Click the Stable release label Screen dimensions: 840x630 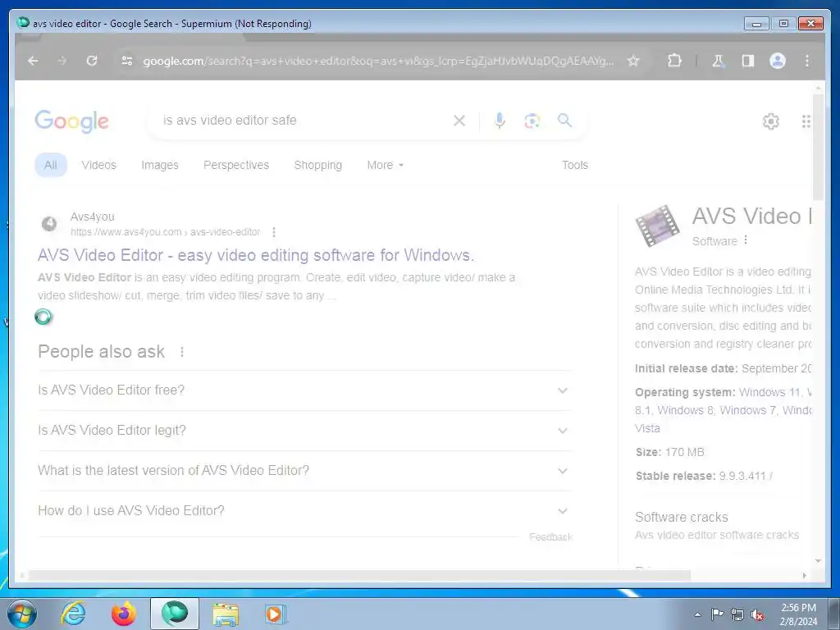pyautogui.click(x=675, y=476)
